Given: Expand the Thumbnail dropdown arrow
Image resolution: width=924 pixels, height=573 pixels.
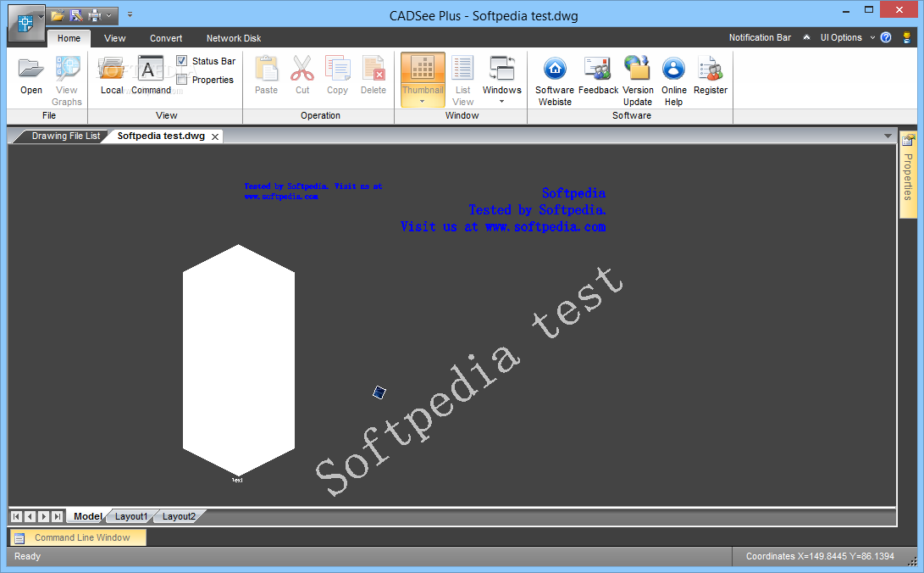Looking at the screenshot, I should (x=423, y=102).
